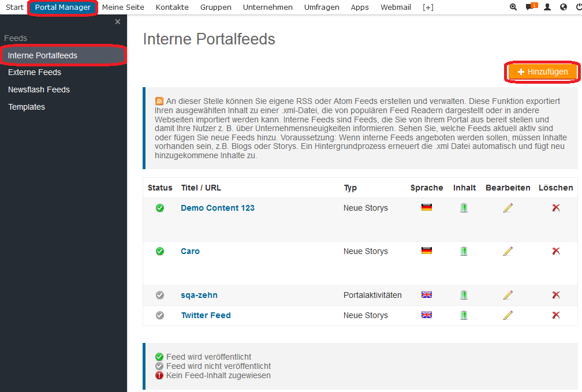582x392 pixels.
Task: Go to Meine Seite
Action: click(x=123, y=7)
